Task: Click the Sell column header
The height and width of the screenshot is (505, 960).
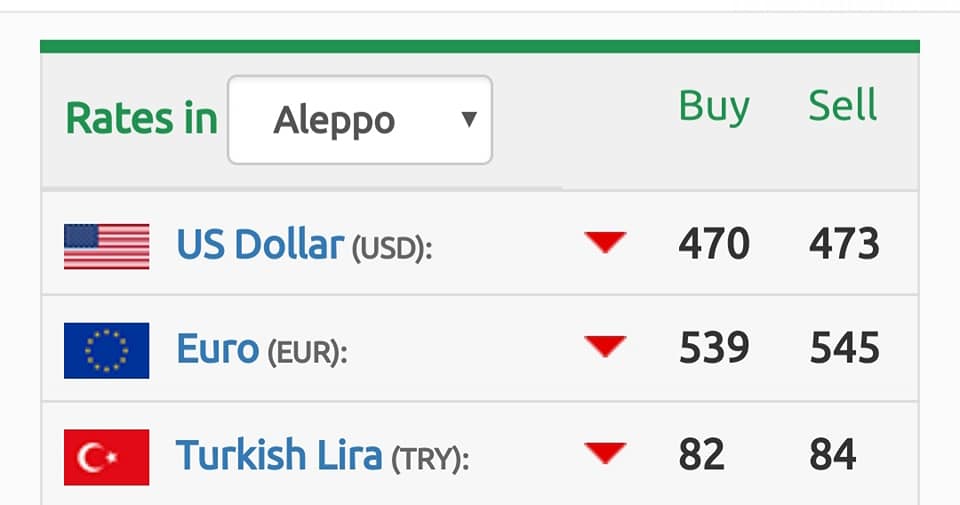Action: click(843, 105)
